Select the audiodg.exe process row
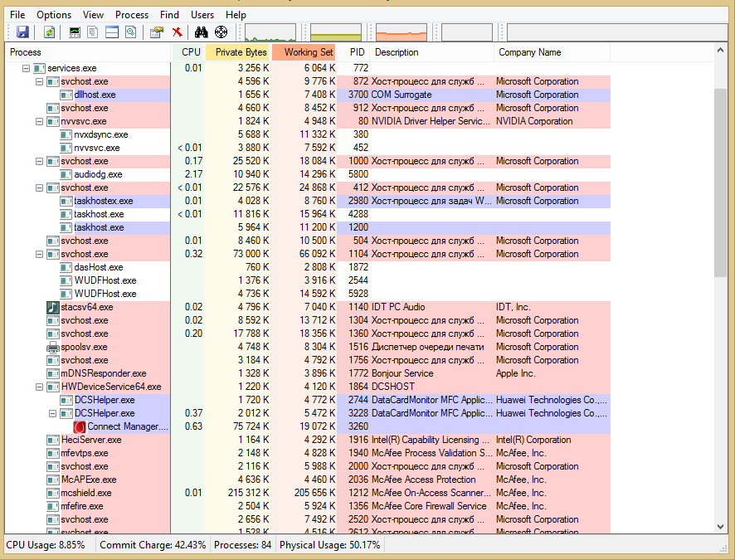Screen dimensions: 735x560 click(x=98, y=174)
